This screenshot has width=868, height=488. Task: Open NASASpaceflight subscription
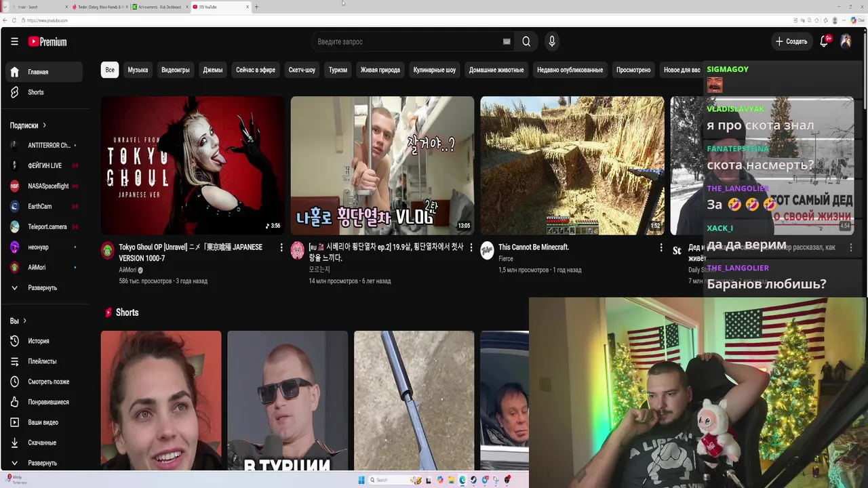coord(45,186)
